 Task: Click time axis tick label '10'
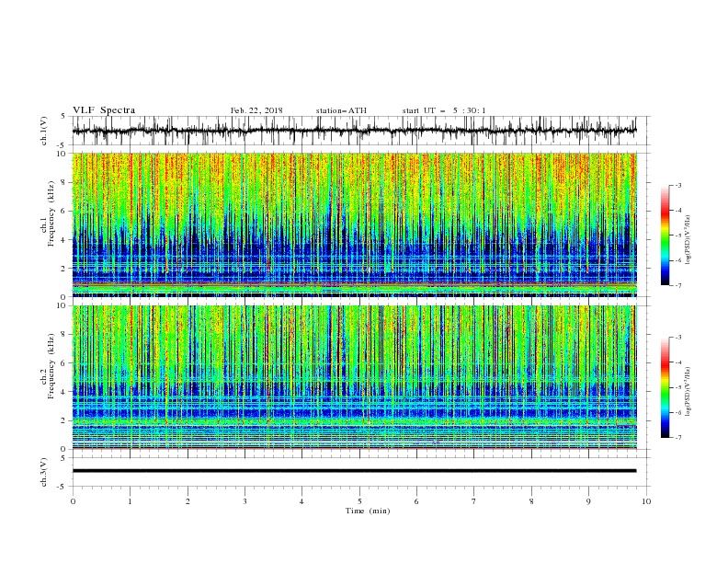(x=646, y=501)
